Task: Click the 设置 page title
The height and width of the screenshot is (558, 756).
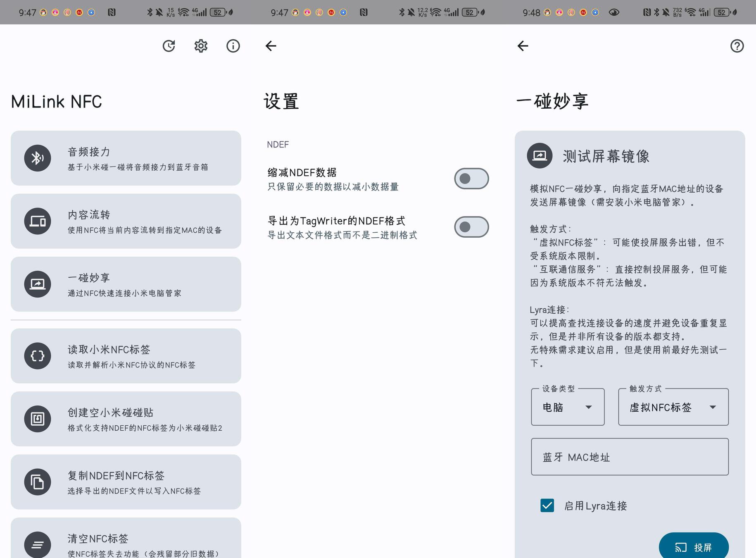Action: coord(281,101)
